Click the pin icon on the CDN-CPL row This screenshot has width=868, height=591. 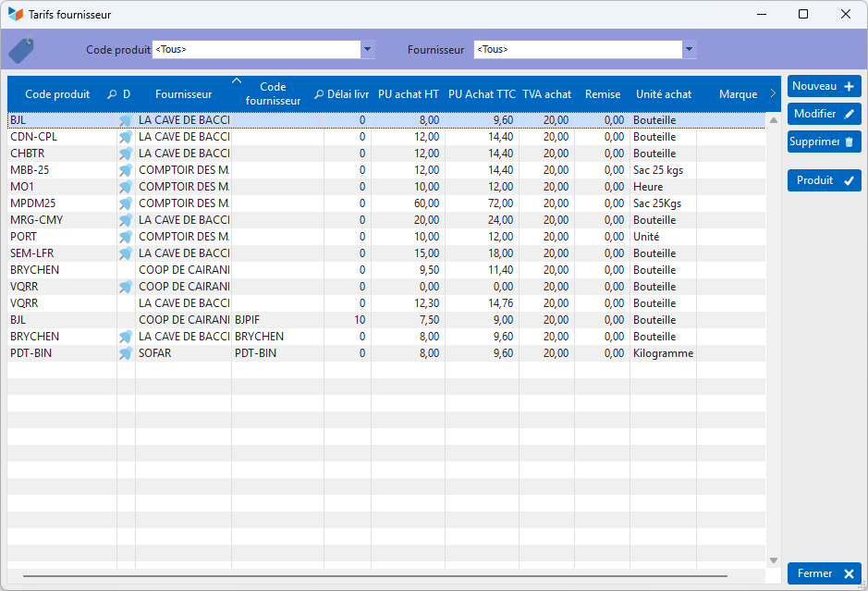pos(126,137)
